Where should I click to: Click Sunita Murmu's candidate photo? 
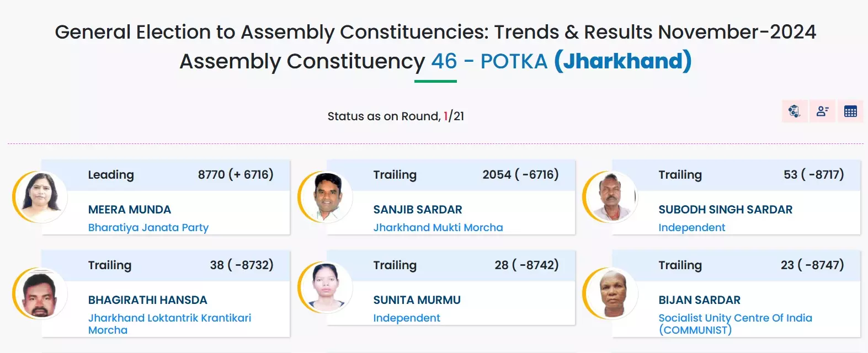(326, 287)
